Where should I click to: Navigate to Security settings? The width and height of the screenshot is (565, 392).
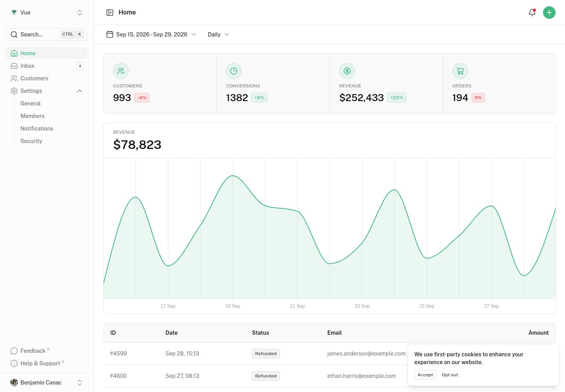click(x=31, y=141)
